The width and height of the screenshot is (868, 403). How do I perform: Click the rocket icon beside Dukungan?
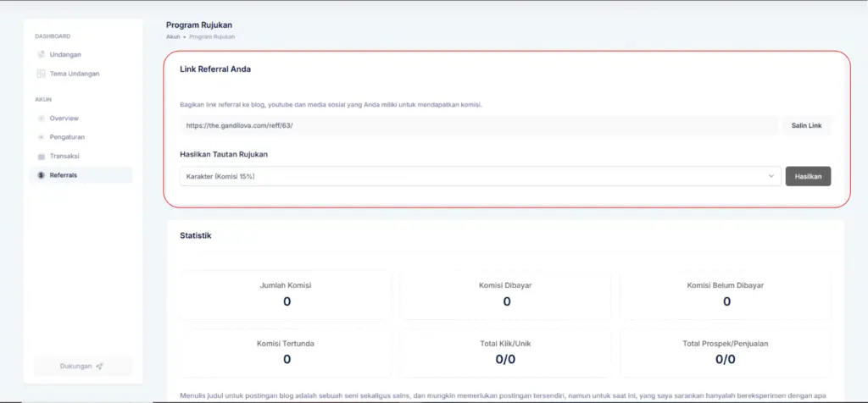(x=99, y=366)
